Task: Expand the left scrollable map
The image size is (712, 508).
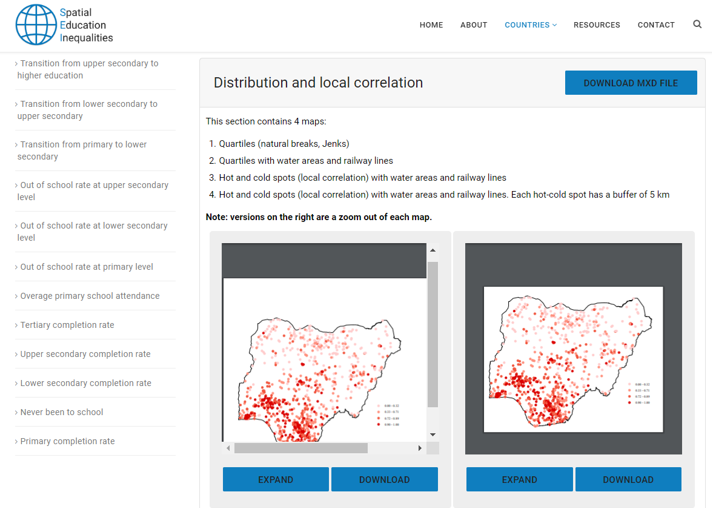Action: (x=276, y=479)
